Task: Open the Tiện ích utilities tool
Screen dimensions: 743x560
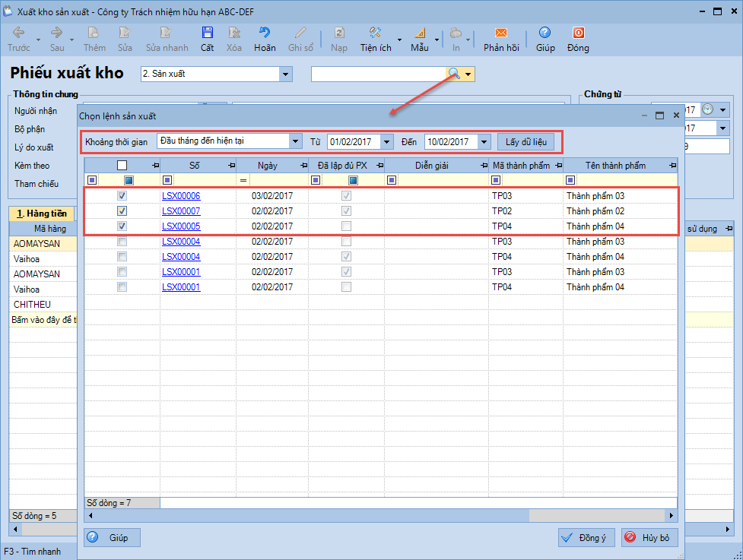Action: [375, 33]
